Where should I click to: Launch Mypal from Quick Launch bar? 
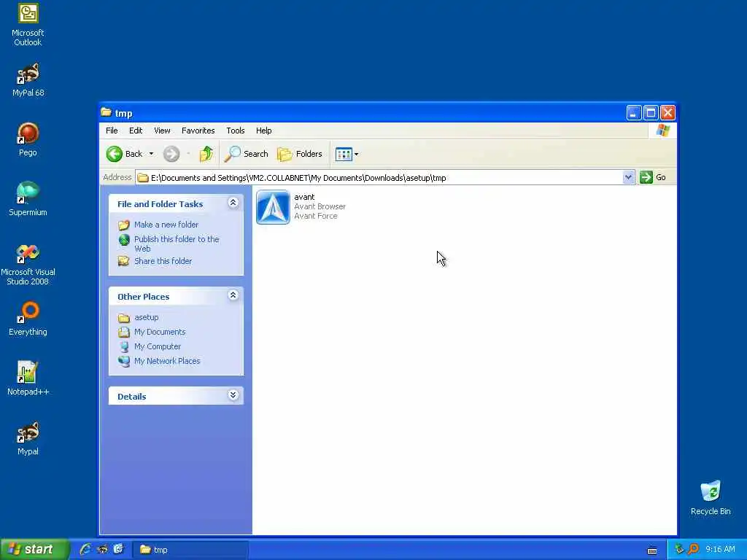[x=102, y=550]
